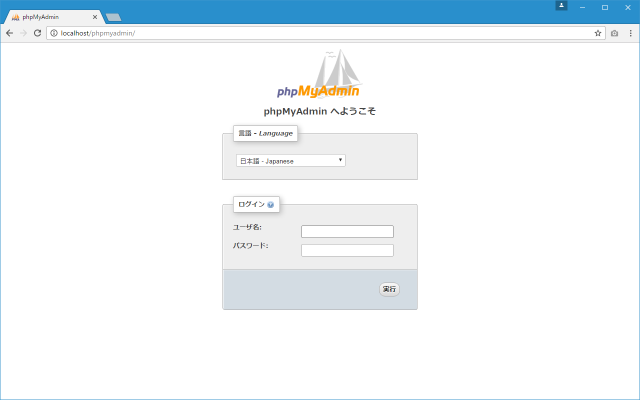Close the browser window
The height and width of the screenshot is (400, 640).
tap(628, 7)
